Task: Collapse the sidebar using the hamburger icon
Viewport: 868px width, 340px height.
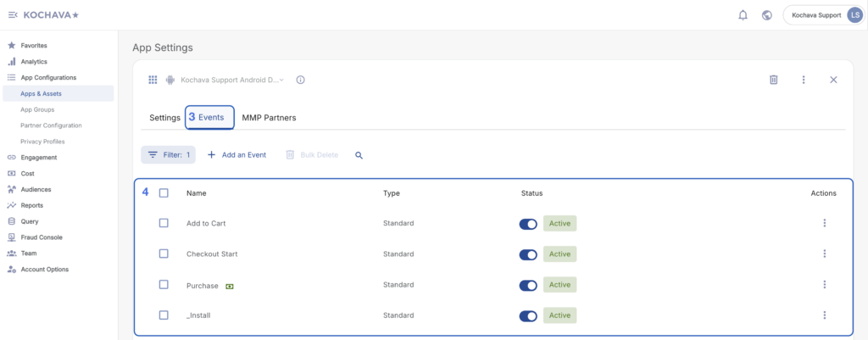Action: (13, 14)
